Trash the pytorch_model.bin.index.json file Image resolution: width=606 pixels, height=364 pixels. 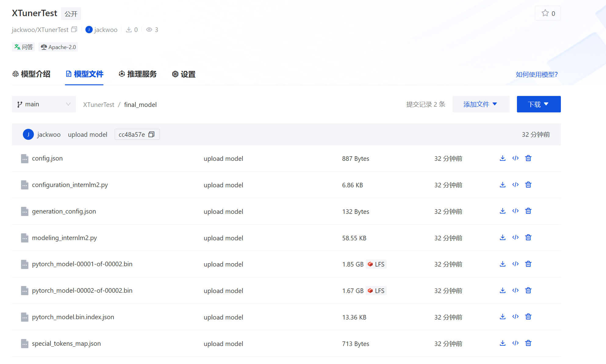click(528, 316)
